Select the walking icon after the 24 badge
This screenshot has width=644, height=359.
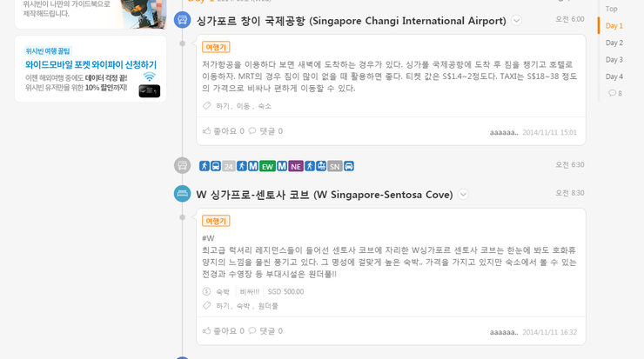(x=242, y=166)
